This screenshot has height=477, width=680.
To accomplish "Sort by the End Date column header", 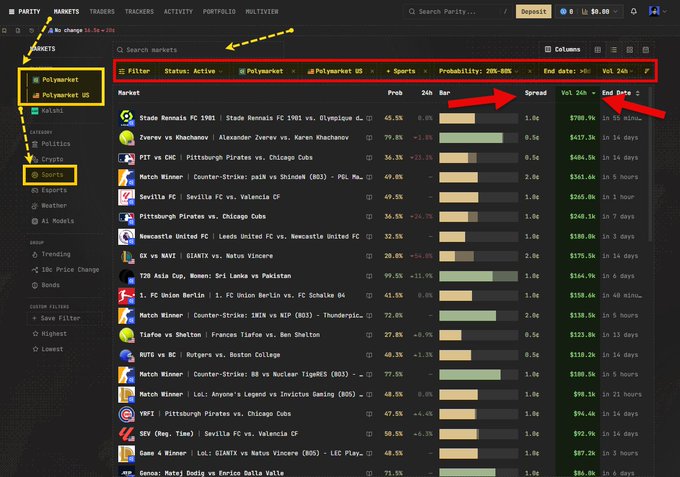I will pyautogui.click(x=621, y=93).
